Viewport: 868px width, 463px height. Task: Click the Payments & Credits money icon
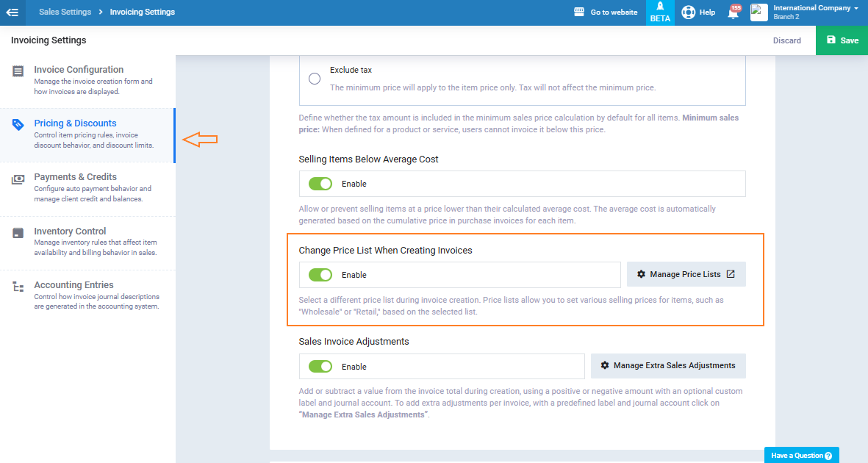coord(18,179)
